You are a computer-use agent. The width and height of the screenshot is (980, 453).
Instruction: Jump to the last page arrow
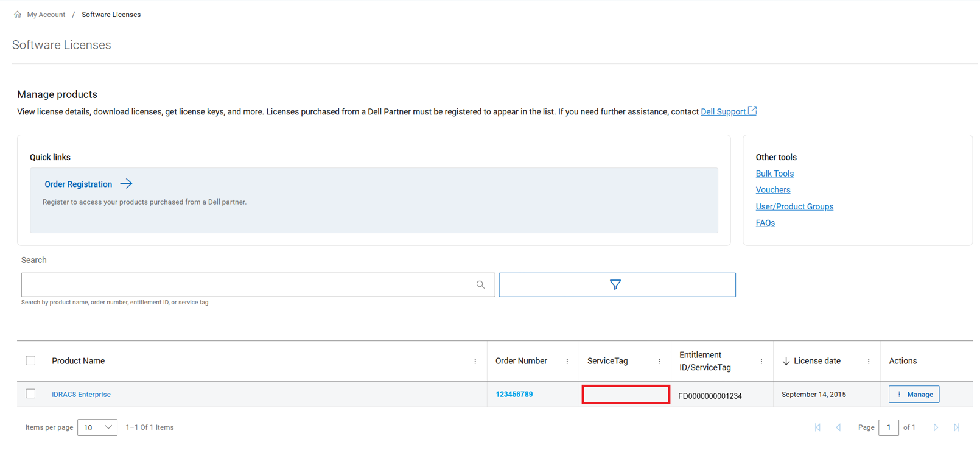[x=956, y=427]
